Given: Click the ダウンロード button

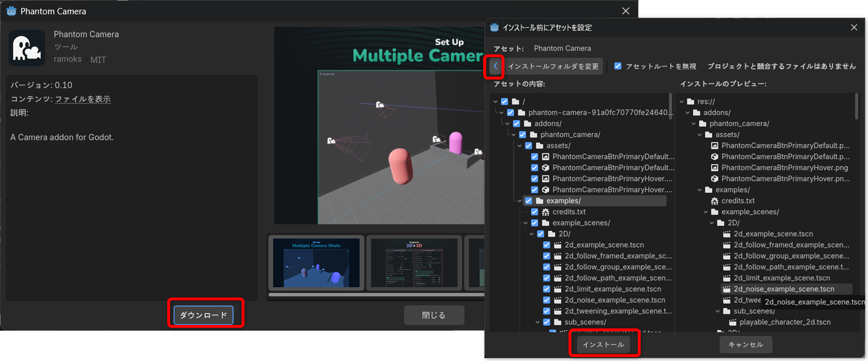Looking at the screenshot, I should coord(203,315).
